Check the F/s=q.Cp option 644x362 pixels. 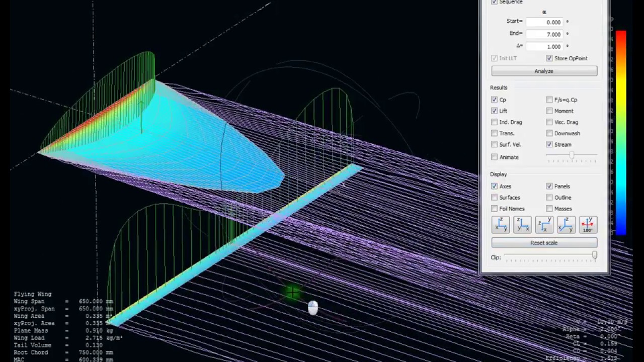tap(549, 100)
